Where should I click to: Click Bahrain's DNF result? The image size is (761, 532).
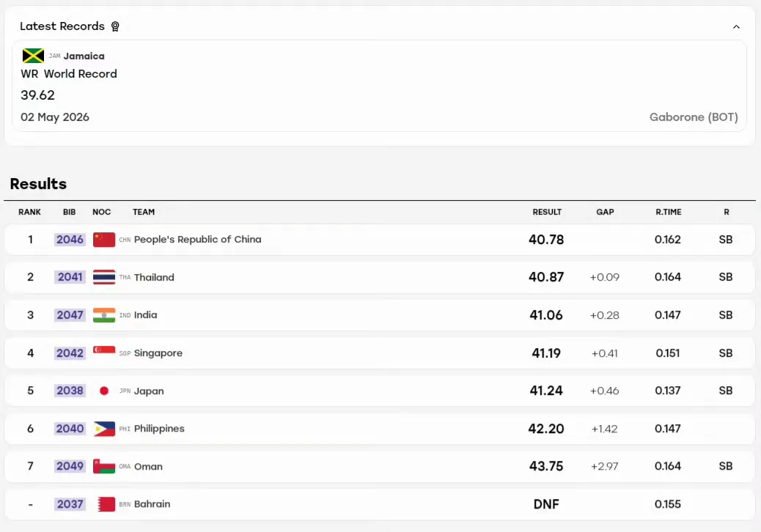pyautogui.click(x=546, y=504)
